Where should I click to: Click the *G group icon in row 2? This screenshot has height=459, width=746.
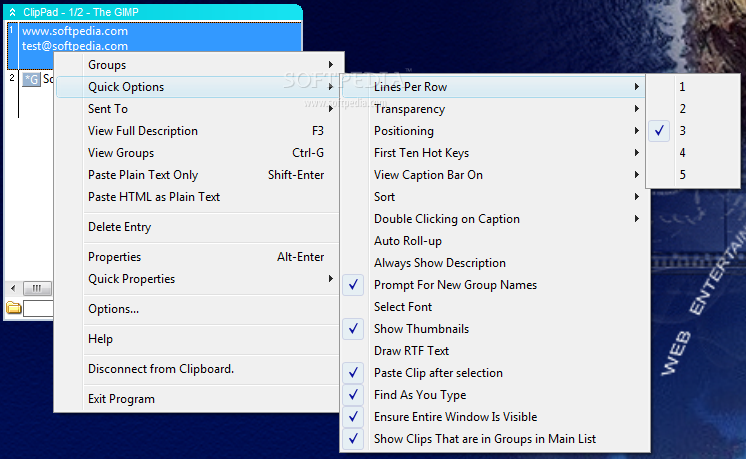point(31,79)
